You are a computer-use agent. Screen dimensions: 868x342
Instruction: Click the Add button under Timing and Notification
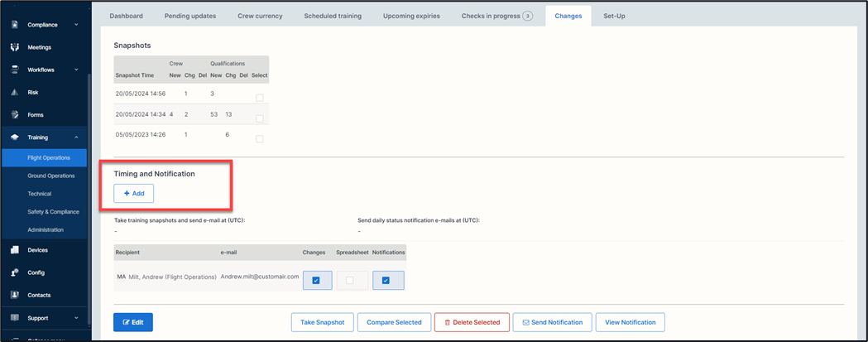click(x=133, y=193)
